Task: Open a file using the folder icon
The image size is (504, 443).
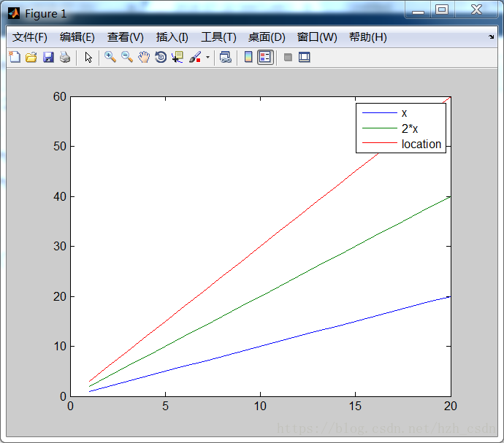Action: pyautogui.click(x=31, y=57)
